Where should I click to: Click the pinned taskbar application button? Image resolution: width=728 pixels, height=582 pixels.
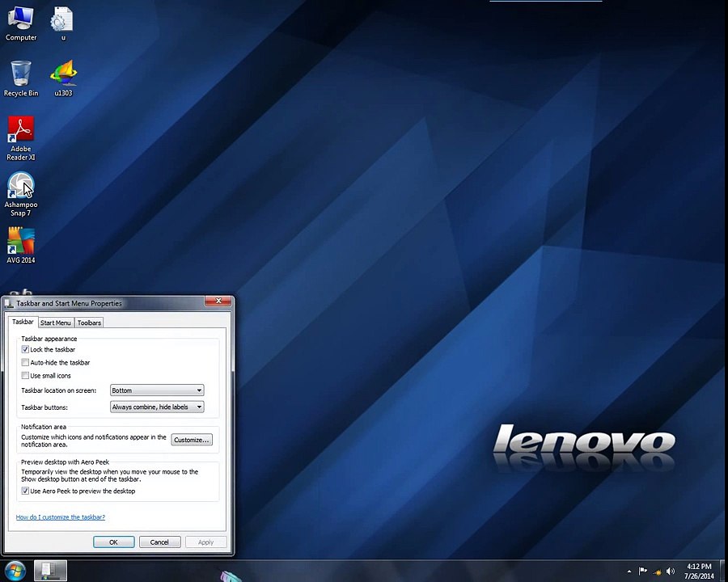[x=51, y=571]
